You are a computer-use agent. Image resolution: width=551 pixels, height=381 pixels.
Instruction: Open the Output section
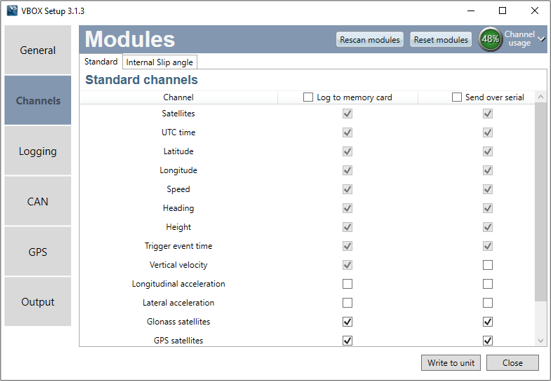point(38,302)
